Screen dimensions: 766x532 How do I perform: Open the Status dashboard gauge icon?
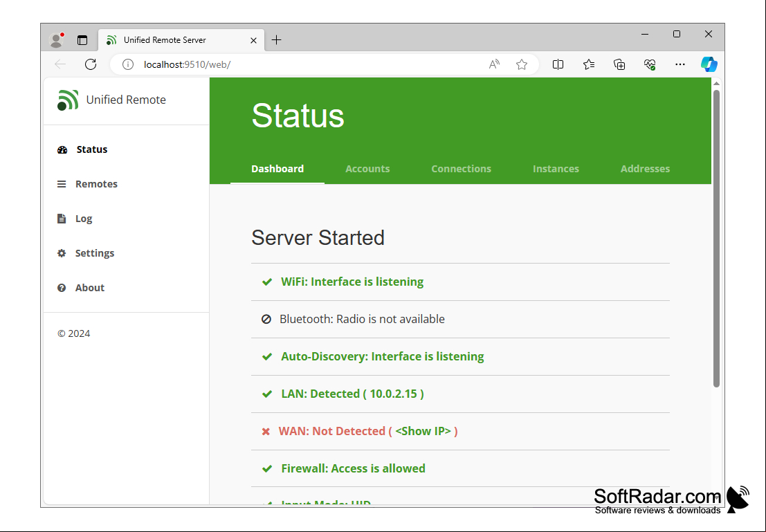point(62,150)
